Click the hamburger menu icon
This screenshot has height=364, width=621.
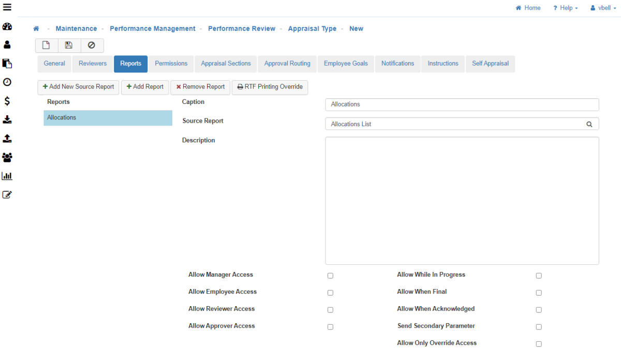point(7,7)
